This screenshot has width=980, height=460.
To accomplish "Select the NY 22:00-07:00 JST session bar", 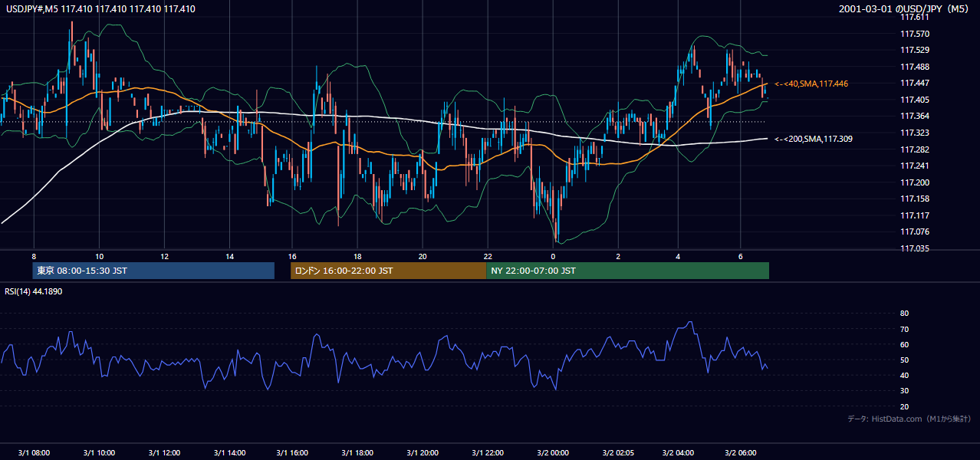I will click(627, 271).
